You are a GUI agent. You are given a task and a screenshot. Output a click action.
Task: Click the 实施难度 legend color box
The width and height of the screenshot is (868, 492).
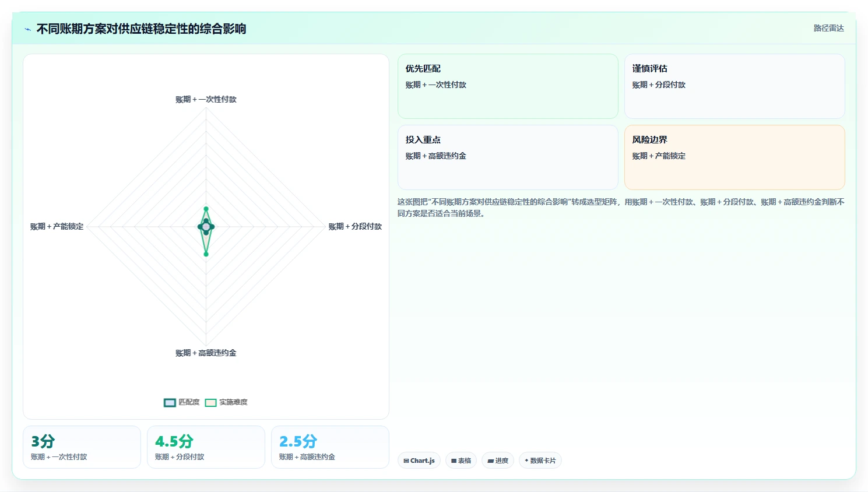coord(210,402)
